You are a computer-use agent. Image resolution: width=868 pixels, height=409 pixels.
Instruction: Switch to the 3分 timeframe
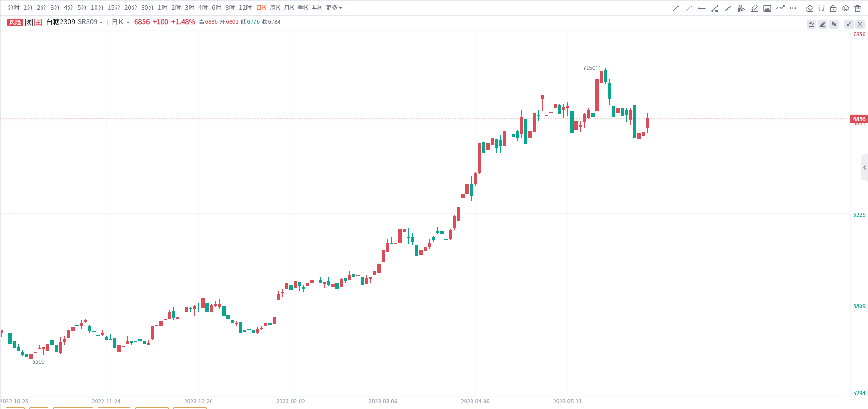coord(55,8)
